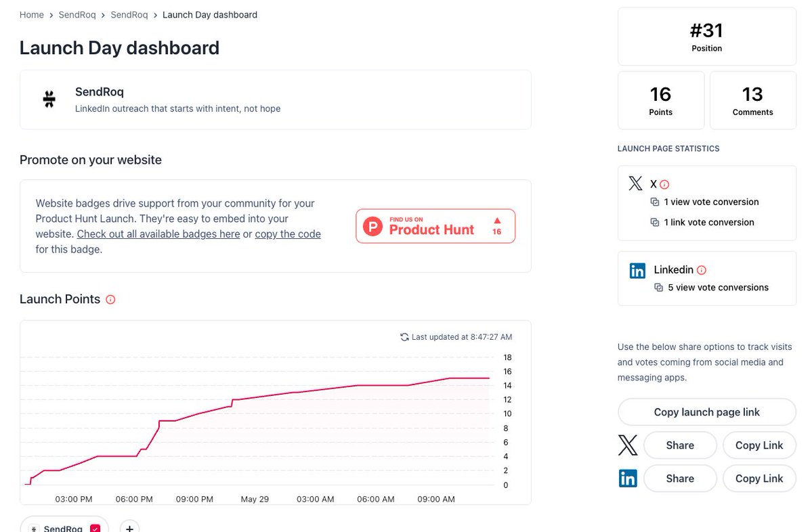
Task: Add another product with the plus button
Action: click(129, 528)
